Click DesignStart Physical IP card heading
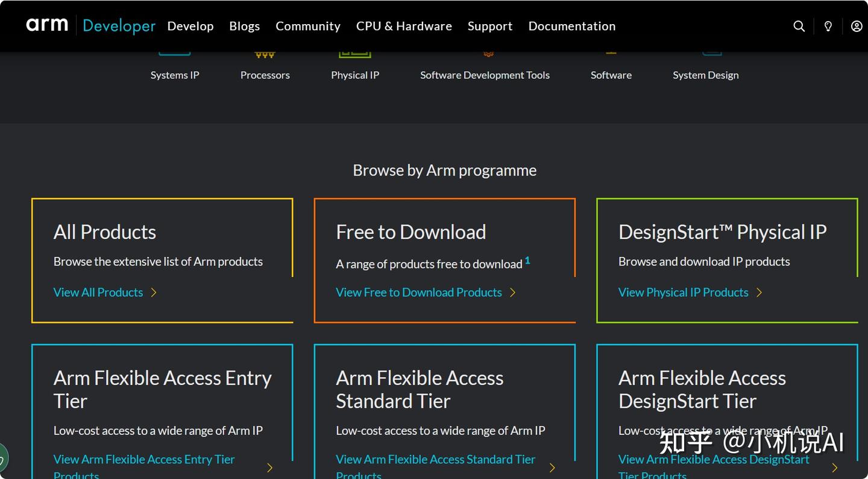Image resolution: width=868 pixels, height=479 pixels. tap(723, 232)
